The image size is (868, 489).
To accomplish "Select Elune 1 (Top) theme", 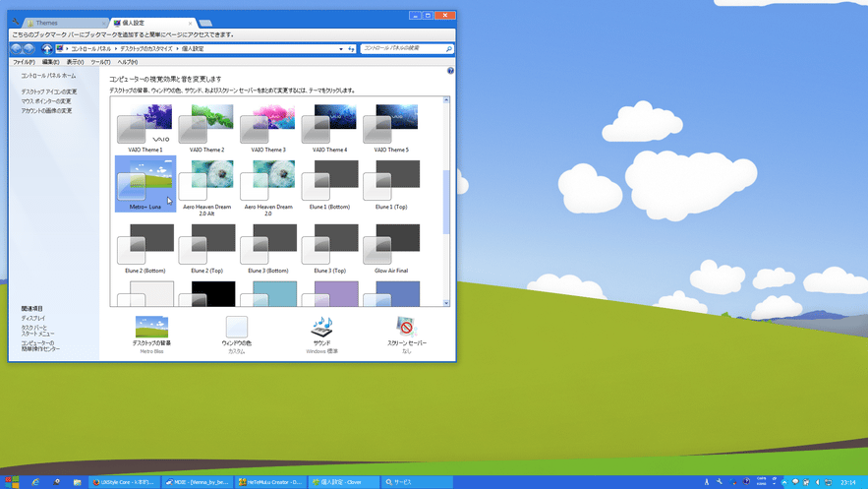I will tap(391, 184).
